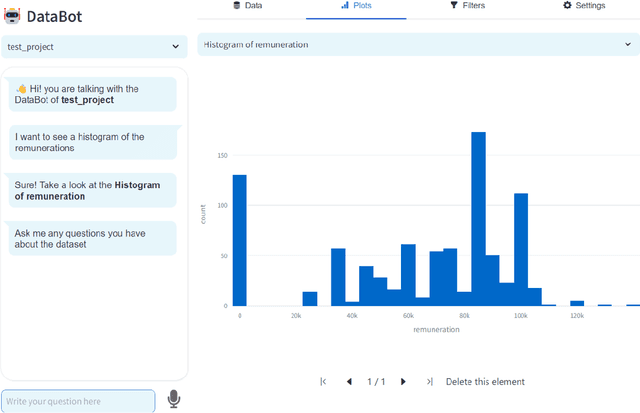Go to previous plot arrow
640x413 pixels.
349,382
